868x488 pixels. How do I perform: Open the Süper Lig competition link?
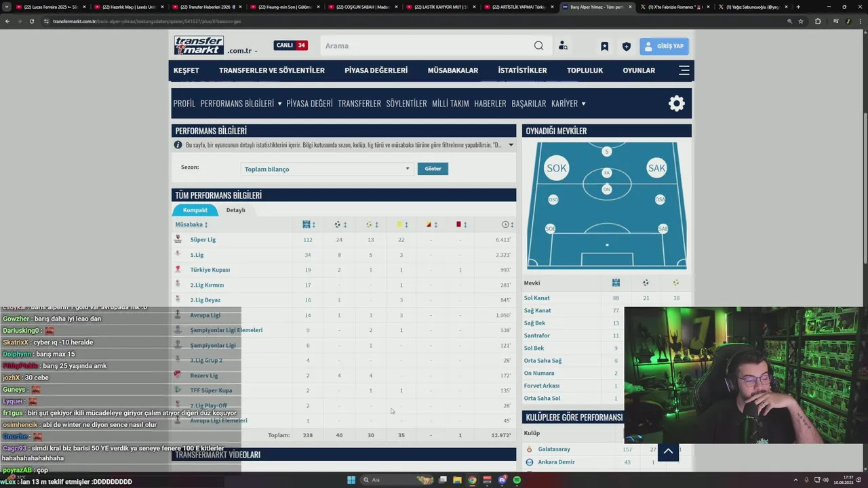[203, 239]
